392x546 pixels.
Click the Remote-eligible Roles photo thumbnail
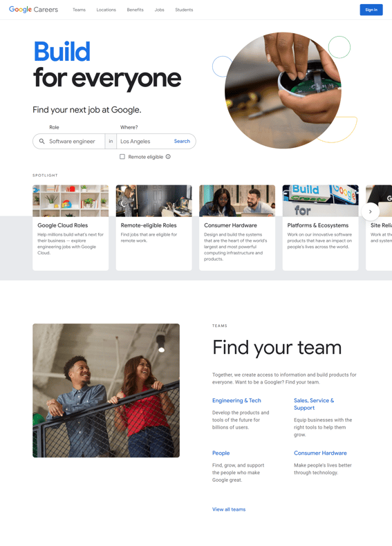(153, 201)
